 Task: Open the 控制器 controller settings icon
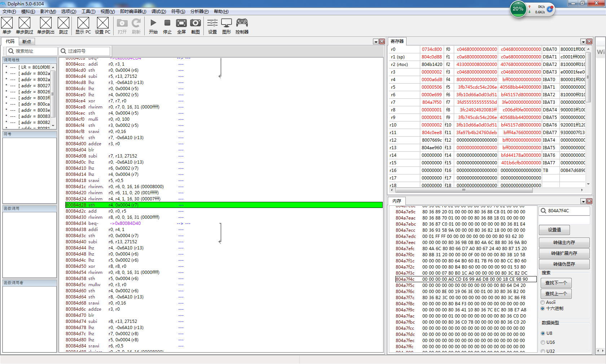coord(242,23)
